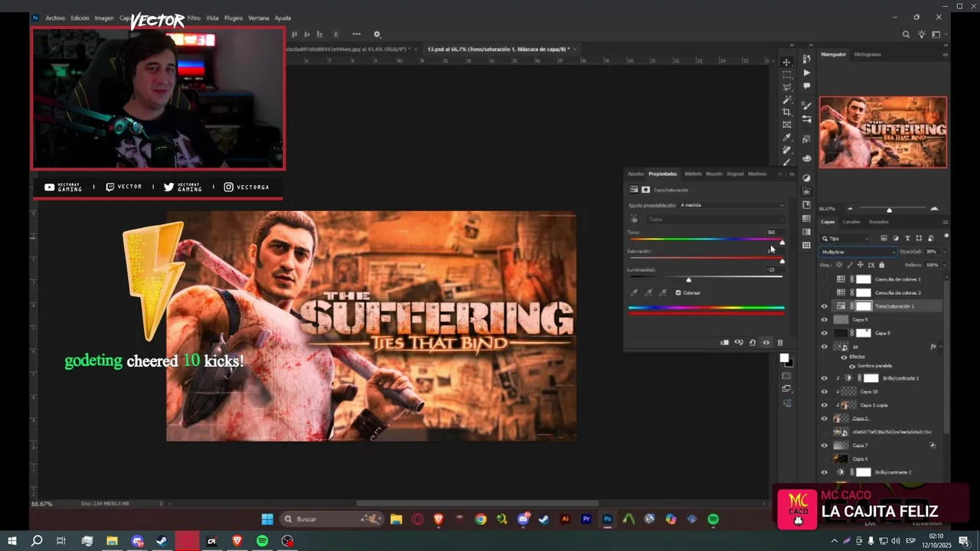View previous state icon in Properties

pos(739,343)
